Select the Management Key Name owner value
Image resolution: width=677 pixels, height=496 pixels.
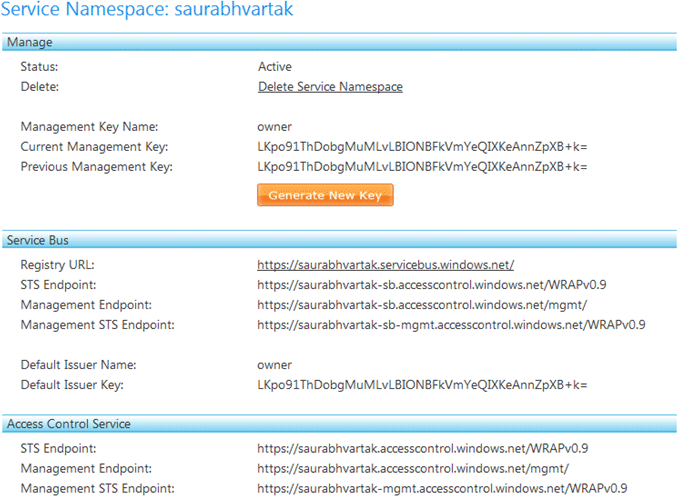pyautogui.click(x=275, y=127)
